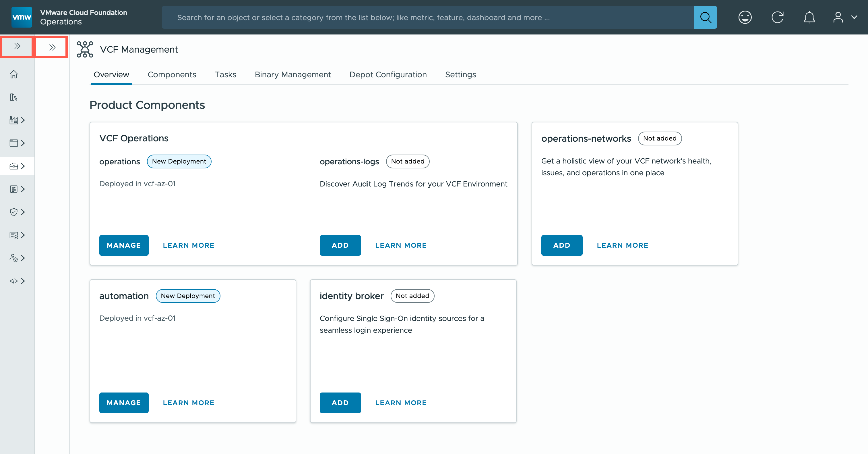Open the notifications bell
868x454 pixels.
tap(809, 17)
